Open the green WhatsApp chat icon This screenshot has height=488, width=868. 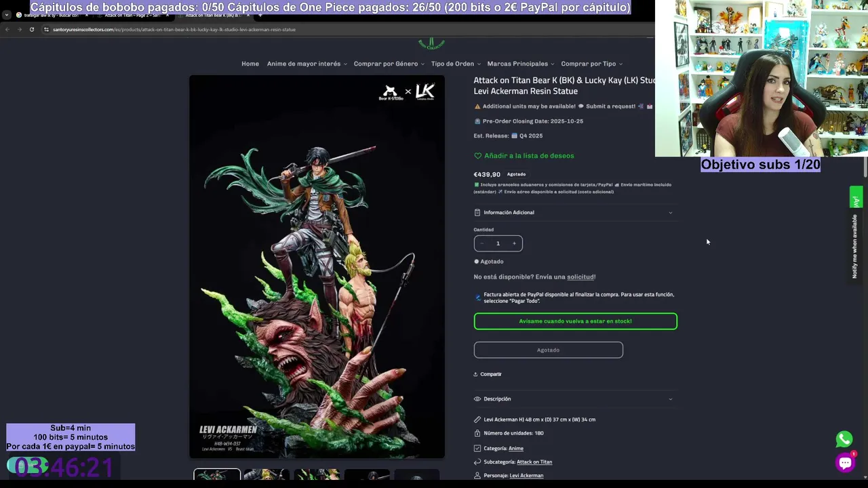pyautogui.click(x=844, y=439)
